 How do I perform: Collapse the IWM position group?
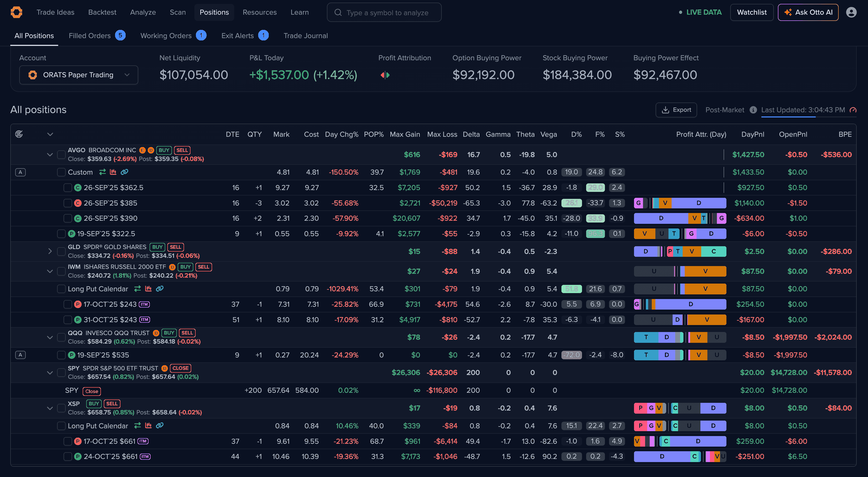[x=50, y=271]
